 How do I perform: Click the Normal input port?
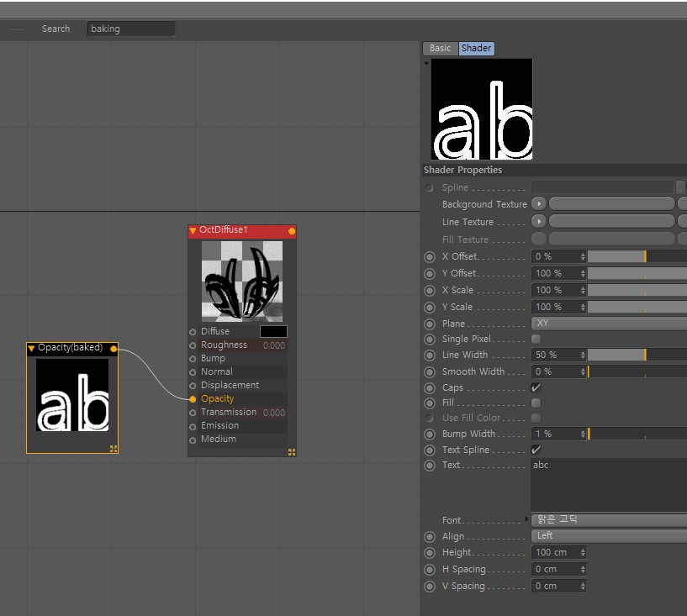(193, 372)
